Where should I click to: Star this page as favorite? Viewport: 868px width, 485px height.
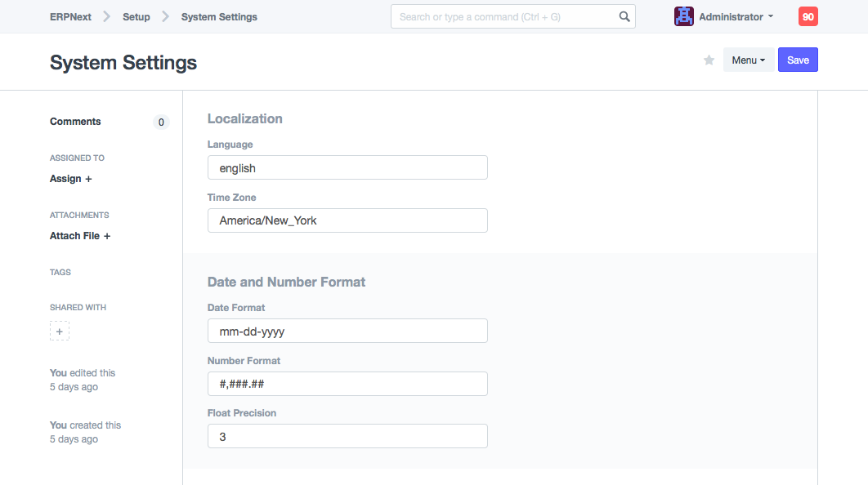(x=709, y=60)
